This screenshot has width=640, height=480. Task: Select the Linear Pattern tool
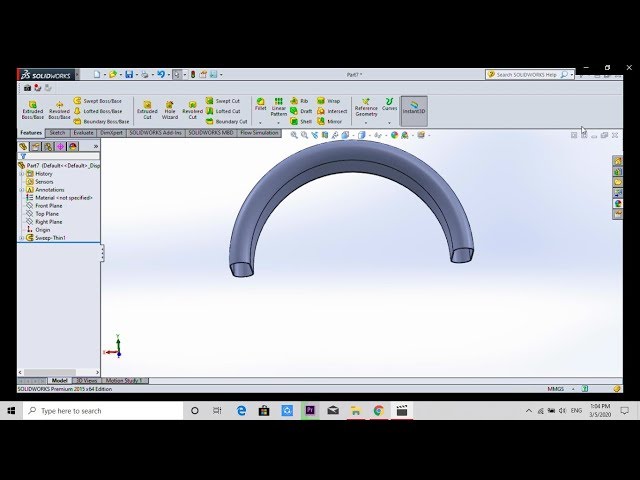click(x=278, y=107)
